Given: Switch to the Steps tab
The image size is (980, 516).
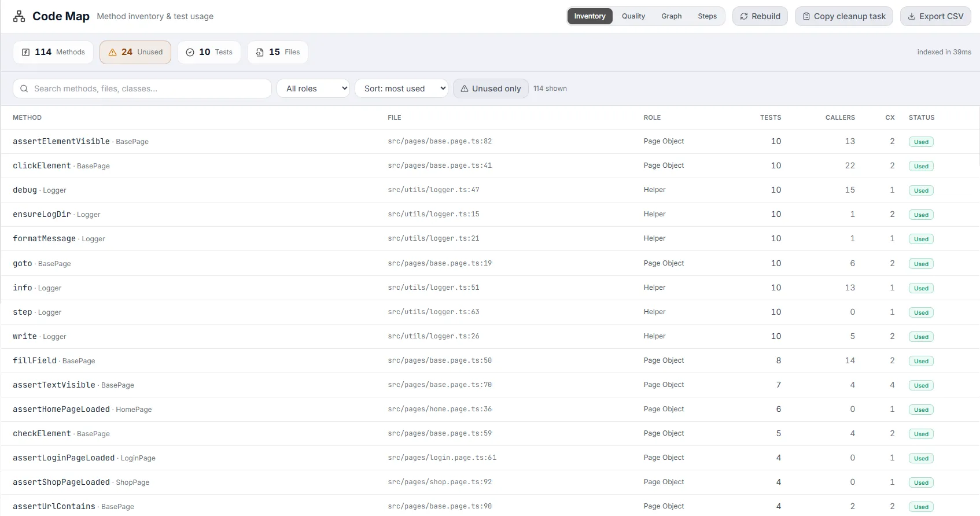Looking at the screenshot, I should 707,16.
